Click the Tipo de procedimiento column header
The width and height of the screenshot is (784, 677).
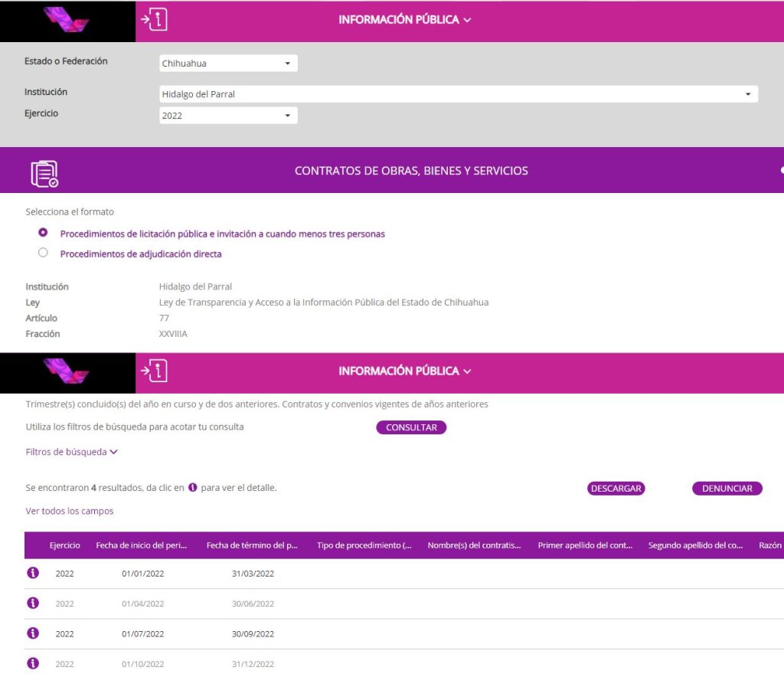(x=364, y=546)
